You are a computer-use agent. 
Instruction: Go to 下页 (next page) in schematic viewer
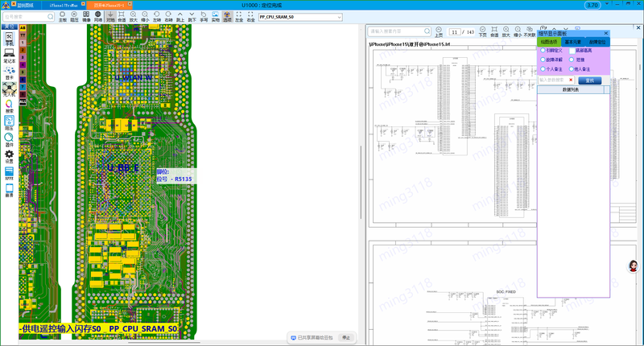pos(483,31)
